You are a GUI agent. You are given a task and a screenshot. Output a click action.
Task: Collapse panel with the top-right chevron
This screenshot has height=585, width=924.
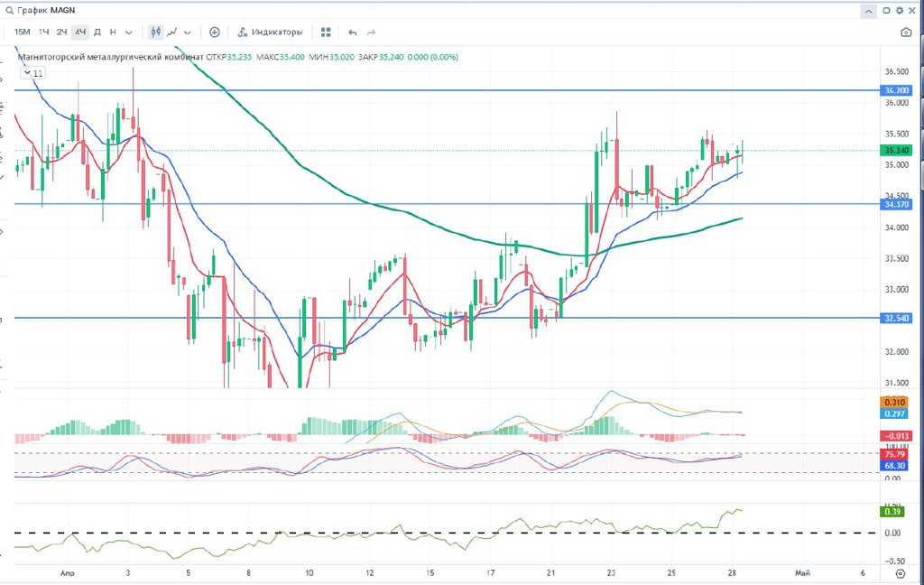[x=868, y=10]
